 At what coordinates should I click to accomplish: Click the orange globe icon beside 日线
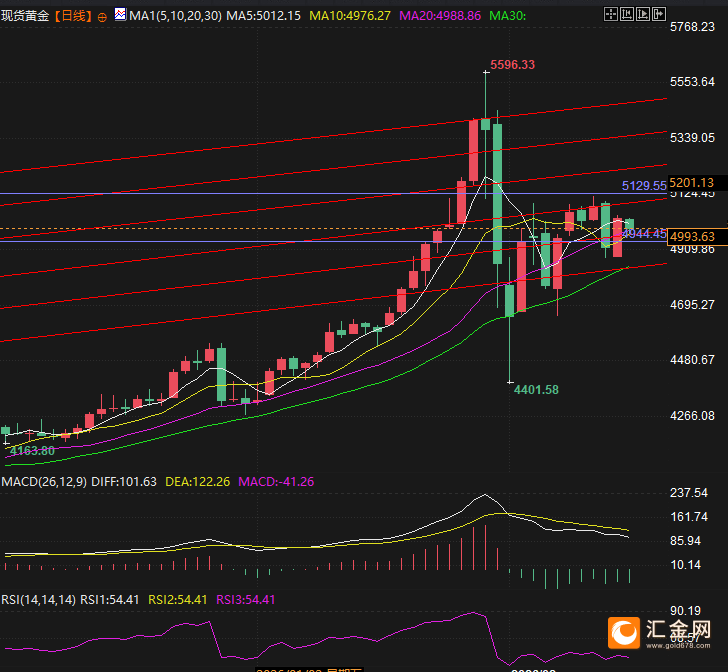(x=102, y=17)
